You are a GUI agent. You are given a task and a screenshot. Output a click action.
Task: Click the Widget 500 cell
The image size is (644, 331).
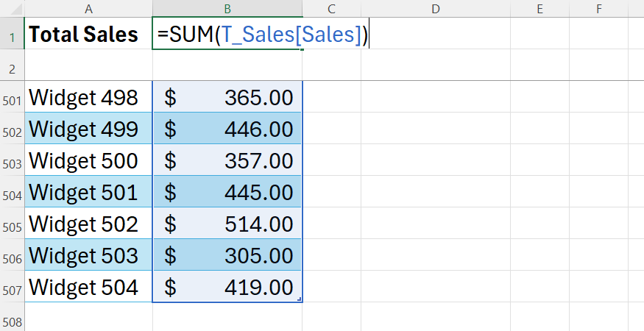[88, 160]
